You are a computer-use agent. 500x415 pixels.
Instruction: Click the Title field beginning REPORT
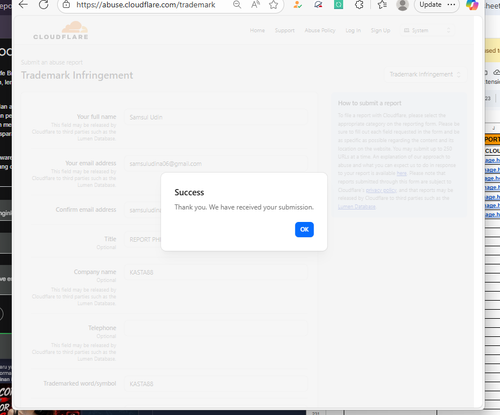pos(143,239)
